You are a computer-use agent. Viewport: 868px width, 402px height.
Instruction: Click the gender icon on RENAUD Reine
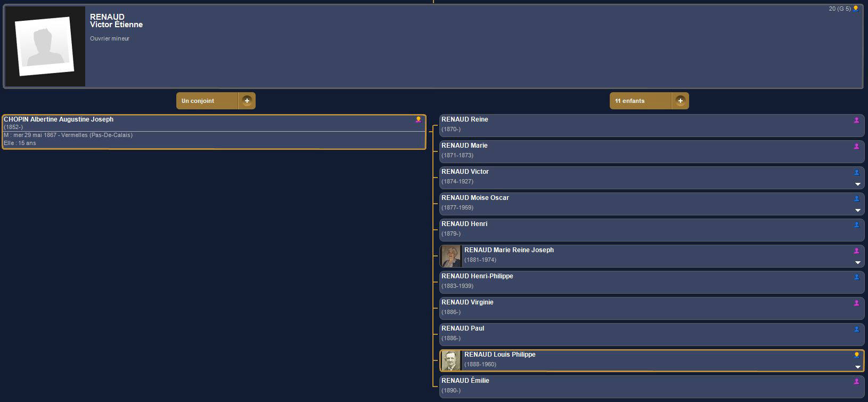tap(856, 120)
